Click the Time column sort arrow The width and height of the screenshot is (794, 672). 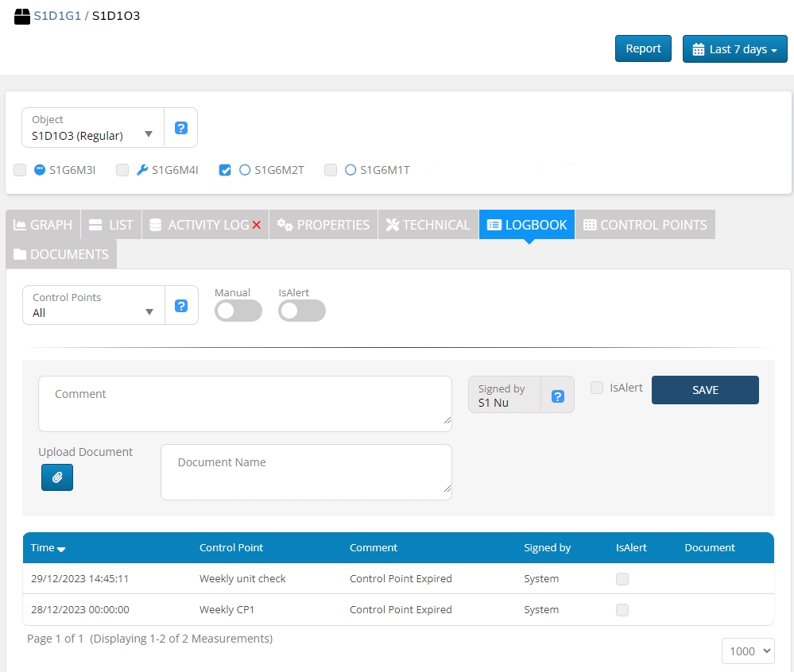click(x=61, y=549)
